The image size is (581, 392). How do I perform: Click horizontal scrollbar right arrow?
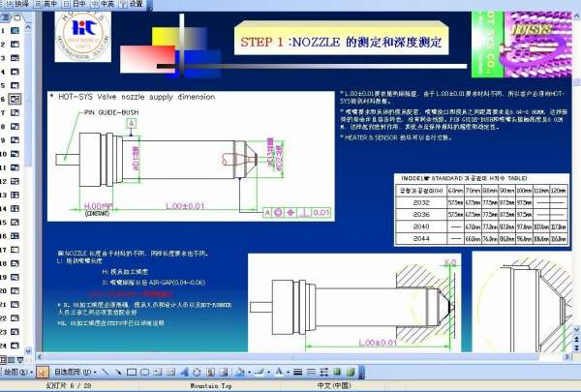(566, 357)
